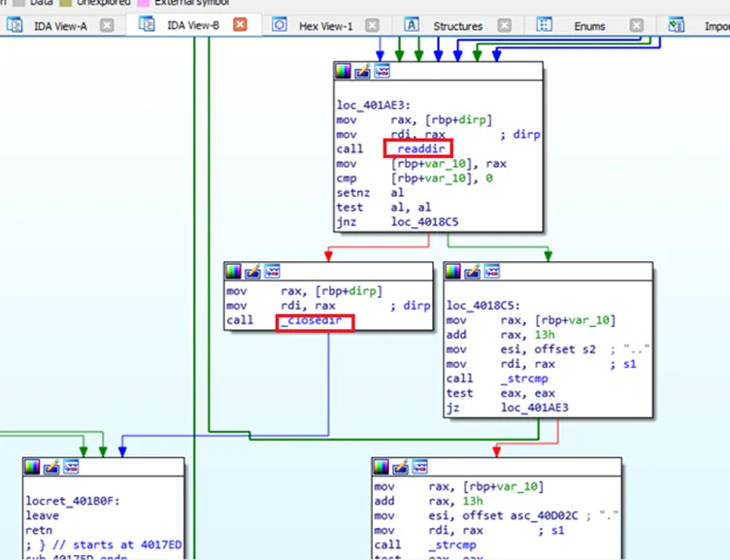Click _strcmp call in asc_40D02C block
Viewport: 730px width, 560px height.
[452, 544]
